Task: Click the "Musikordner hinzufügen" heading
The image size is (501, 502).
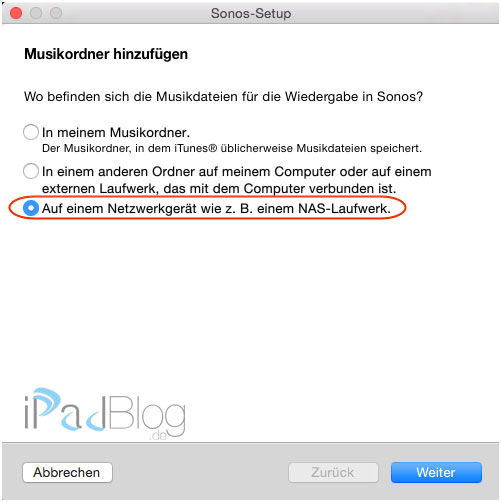Action: coord(106,54)
